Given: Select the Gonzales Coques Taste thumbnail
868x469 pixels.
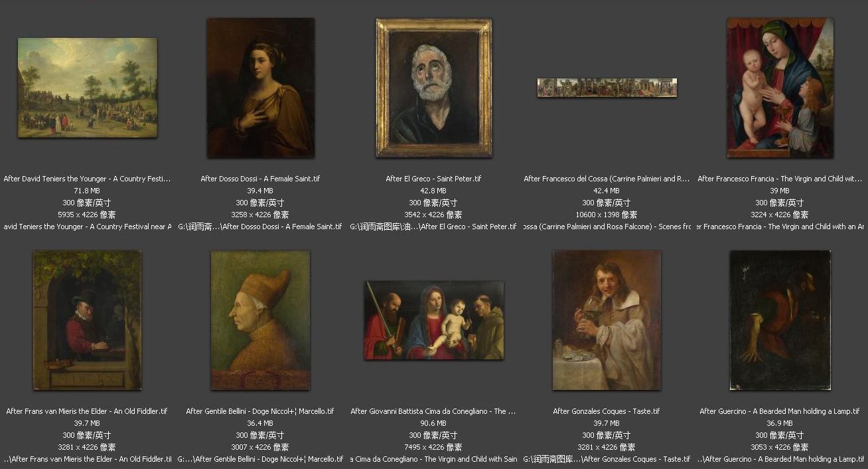Looking at the screenshot, I should (x=607, y=320).
